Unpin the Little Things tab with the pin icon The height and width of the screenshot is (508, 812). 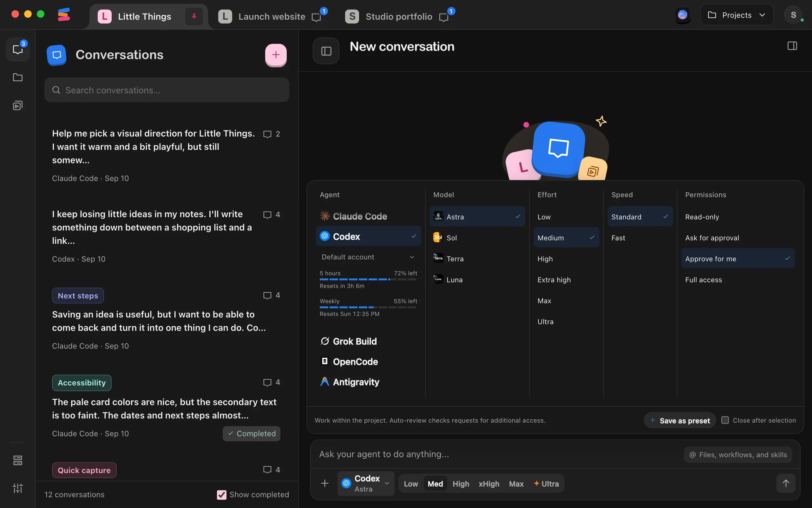194,17
